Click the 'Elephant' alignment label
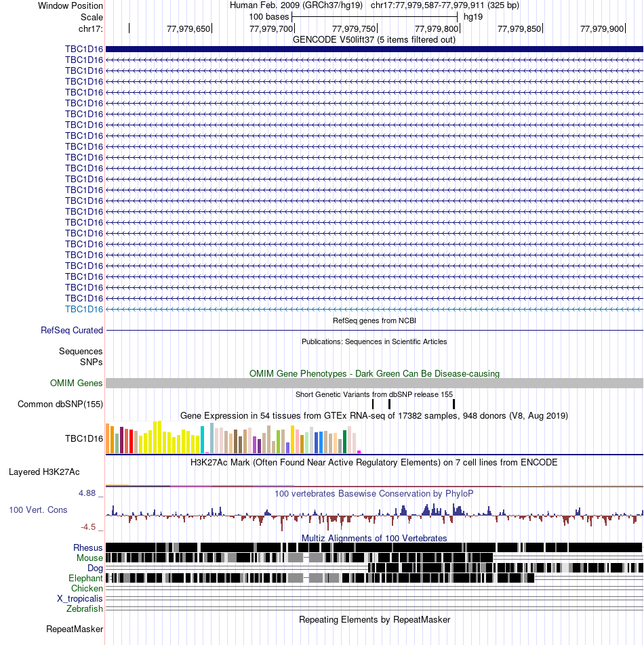The height and width of the screenshot is (645, 644). point(85,579)
